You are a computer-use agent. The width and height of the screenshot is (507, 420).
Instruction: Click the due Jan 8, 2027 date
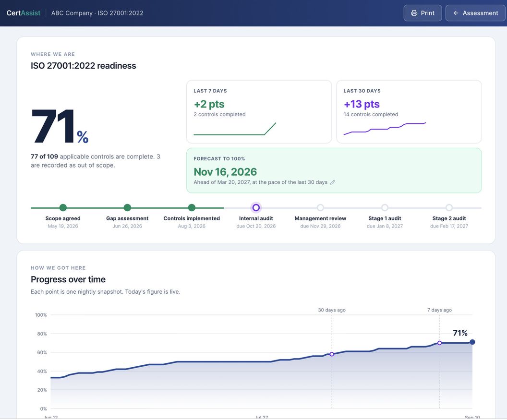385,227
